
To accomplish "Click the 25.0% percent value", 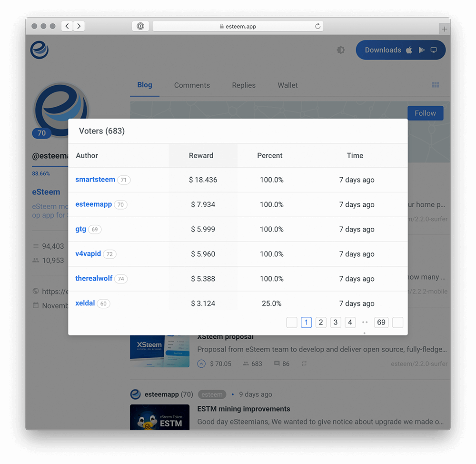I will [272, 303].
